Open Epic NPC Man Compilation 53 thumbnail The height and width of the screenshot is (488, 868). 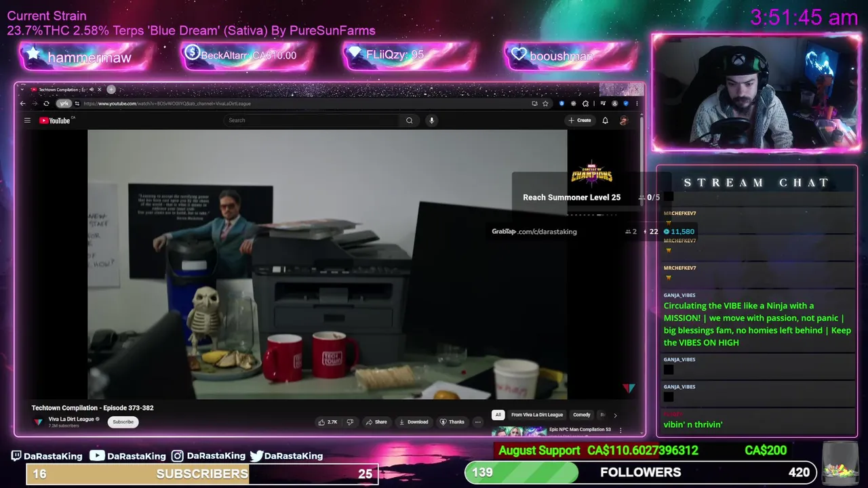coord(519,430)
